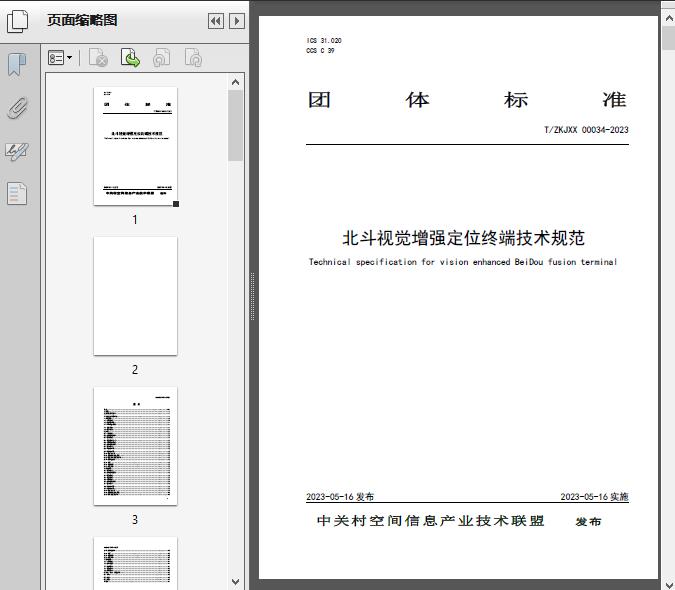Select page 3 table of contents thumbnail
Viewport: 675px width, 590px height.
(135, 446)
